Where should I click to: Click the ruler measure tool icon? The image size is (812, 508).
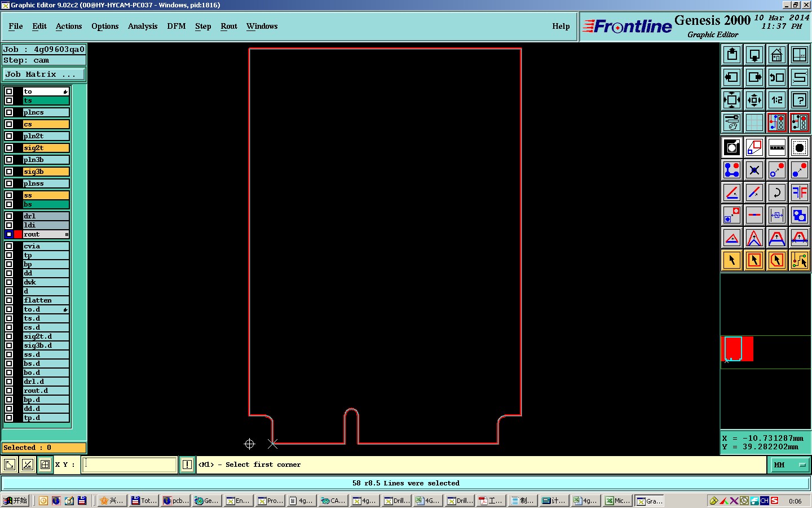tap(777, 148)
